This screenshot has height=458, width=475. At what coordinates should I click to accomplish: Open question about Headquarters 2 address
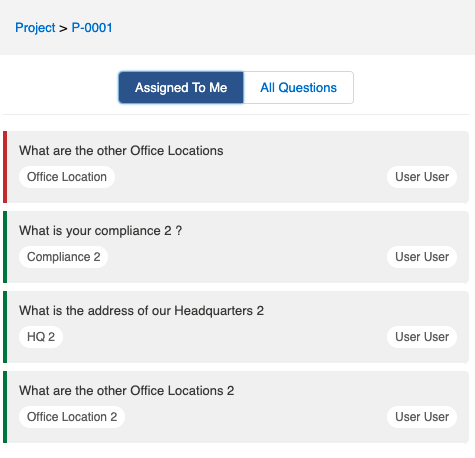click(141, 311)
